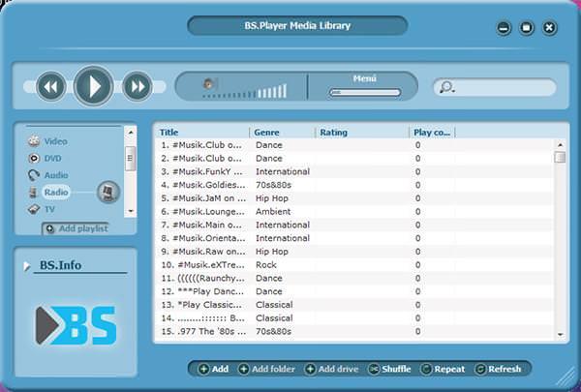Click the Radio device icon

[x=33, y=193]
